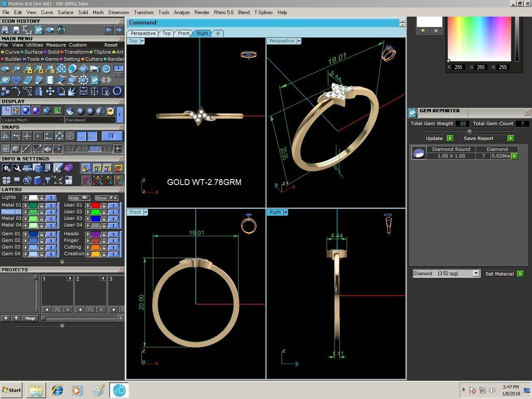Open the Right viewport title dropdown arrow
Image resolution: width=532 pixels, height=399 pixels.
(286, 212)
